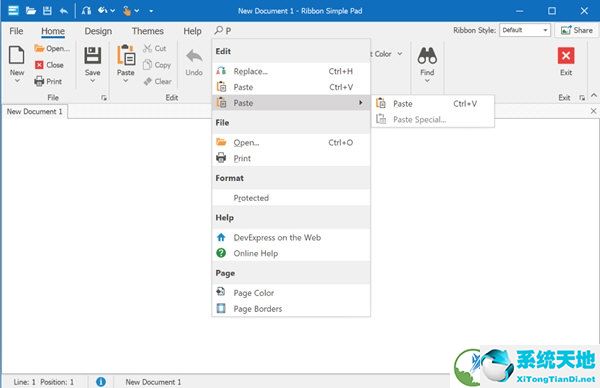Open the Ribbon Style combo box
The width and height of the screenshot is (600, 388).
[525, 30]
